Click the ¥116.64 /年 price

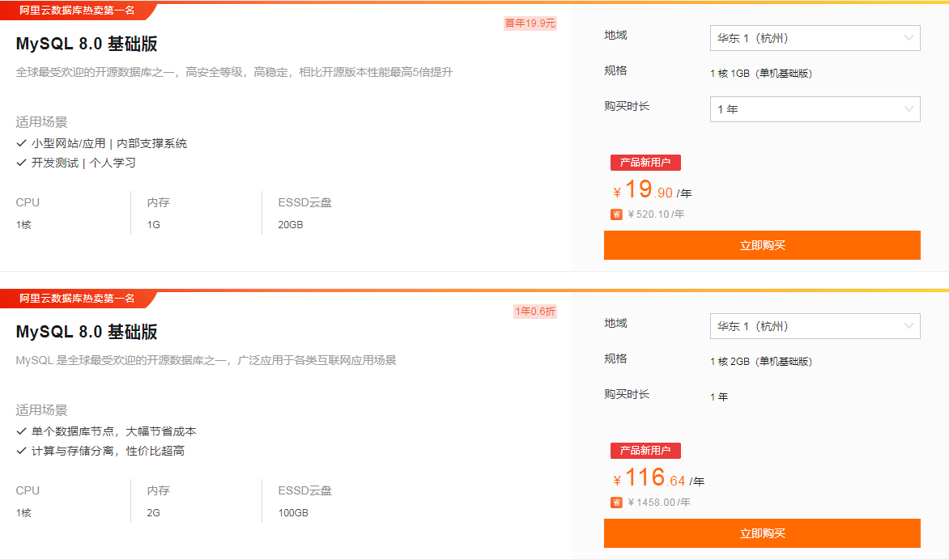658,477
